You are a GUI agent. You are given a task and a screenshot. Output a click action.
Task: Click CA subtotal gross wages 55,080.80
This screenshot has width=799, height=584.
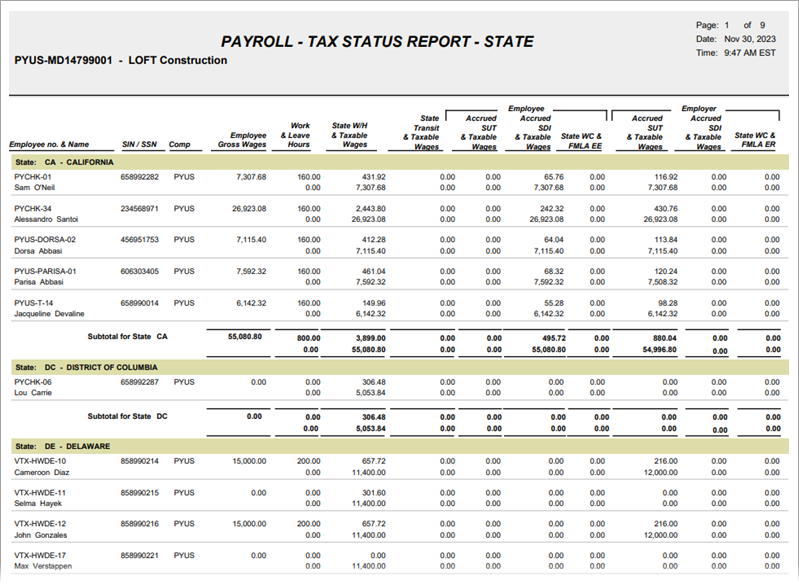[x=245, y=336]
